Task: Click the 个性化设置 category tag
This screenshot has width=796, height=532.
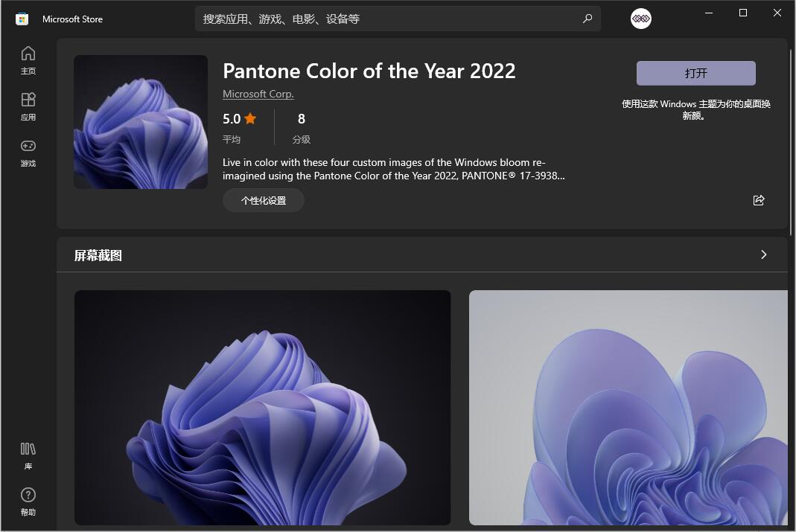Action: point(264,200)
